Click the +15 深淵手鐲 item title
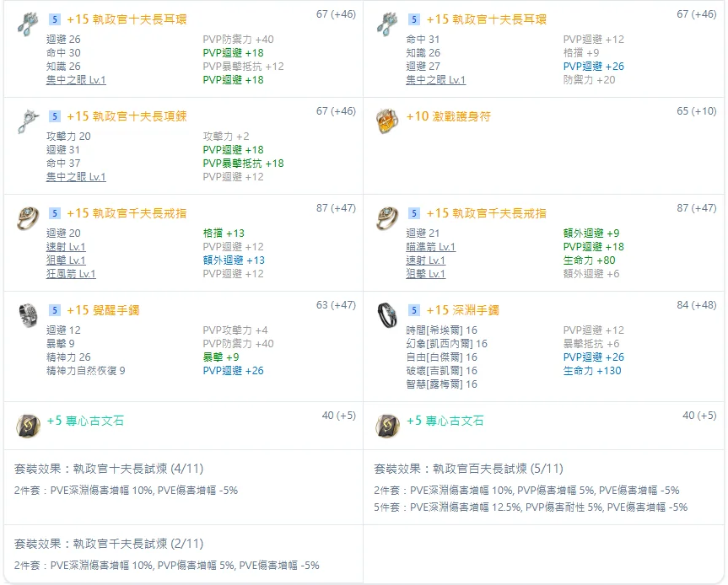Viewport: 728px width, 585px height. (462, 310)
